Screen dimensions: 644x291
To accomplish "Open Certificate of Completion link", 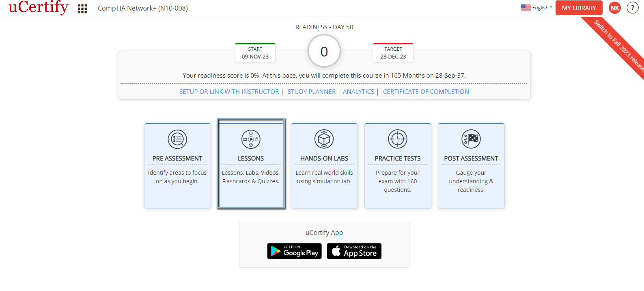I will click(426, 92).
